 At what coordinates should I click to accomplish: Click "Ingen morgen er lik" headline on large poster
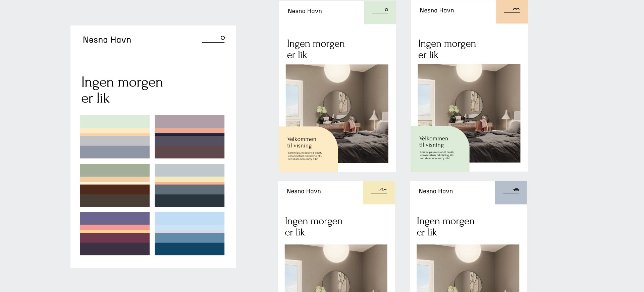pyautogui.click(x=122, y=90)
